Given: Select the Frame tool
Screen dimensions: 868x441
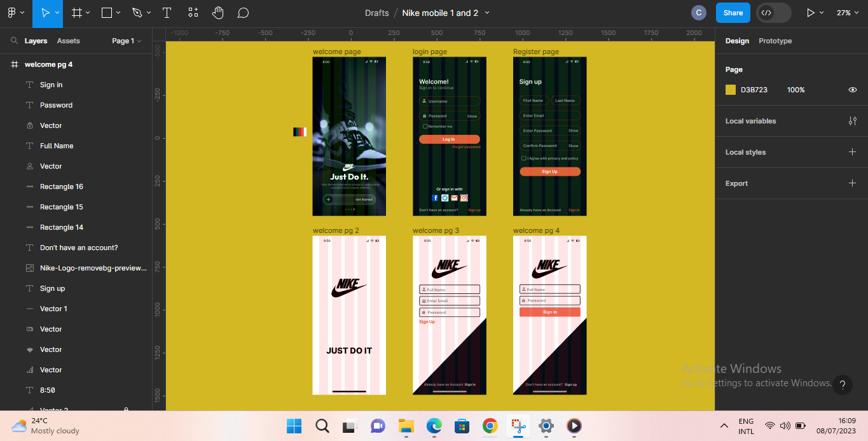Looking at the screenshot, I should click(x=77, y=13).
